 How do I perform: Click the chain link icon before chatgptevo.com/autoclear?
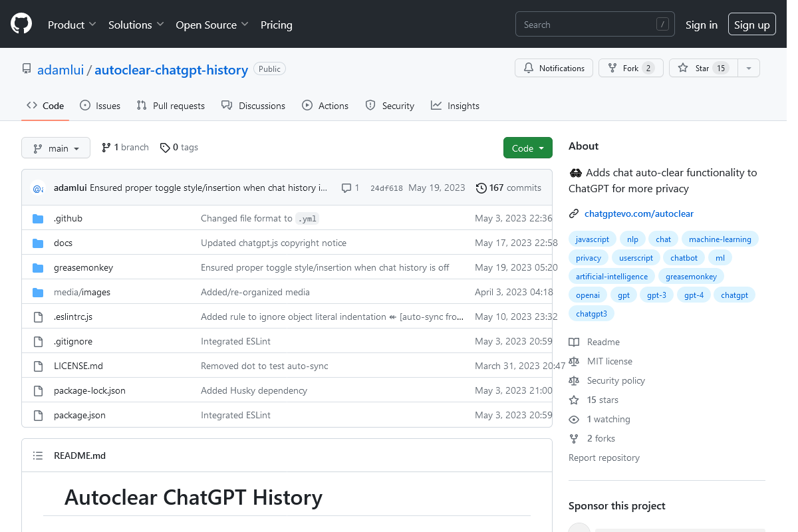pos(573,213)
